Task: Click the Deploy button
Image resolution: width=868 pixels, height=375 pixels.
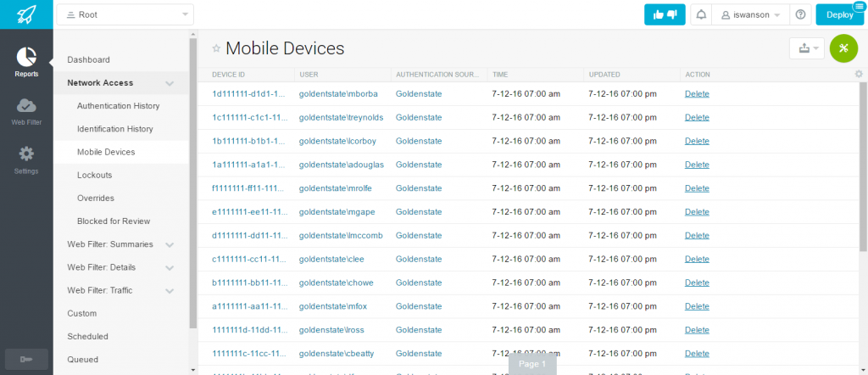Action: (x=840, y=15)
